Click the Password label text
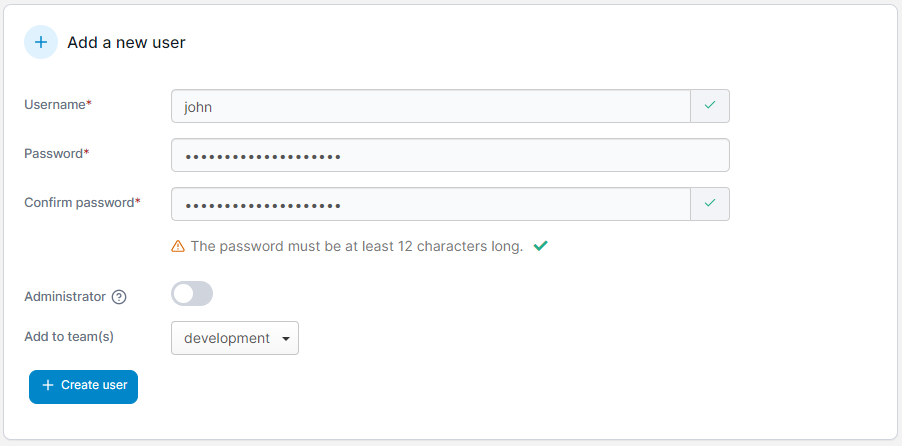 pyautogui.click(x=54, y=153)
